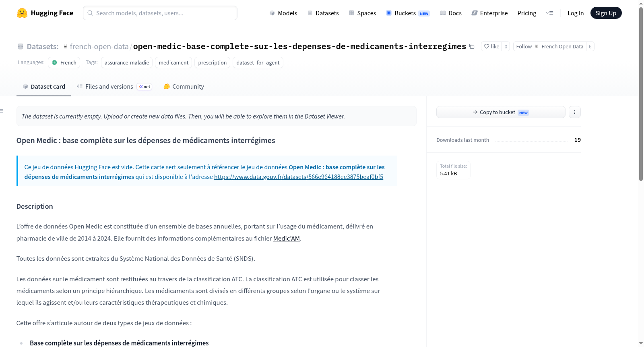This screenshot has width=644, height=347.
Task: Go to Enterprise page
Action: pos(489,13)
